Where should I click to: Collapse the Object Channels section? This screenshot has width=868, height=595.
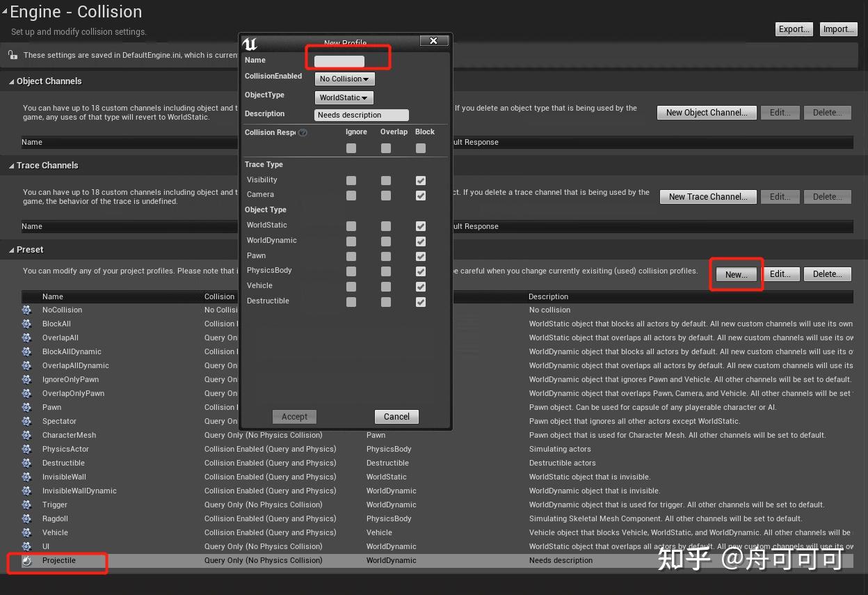point(11,81)
